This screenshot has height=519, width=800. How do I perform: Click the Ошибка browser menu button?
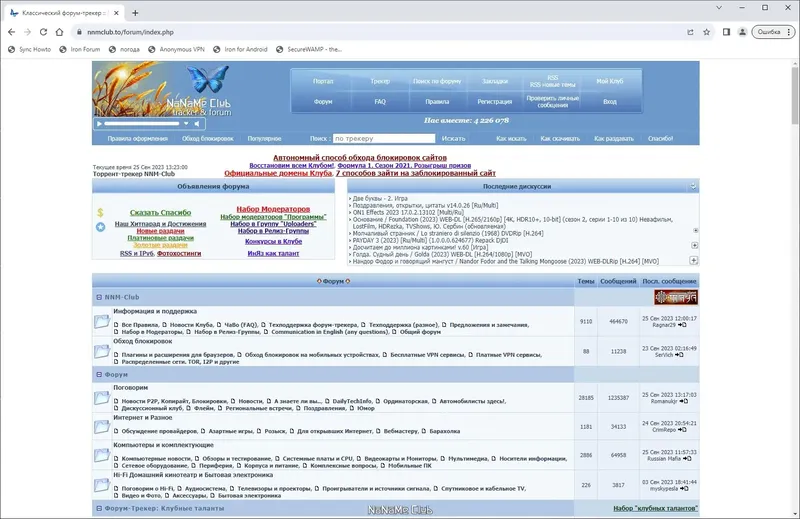[x=773, y=32]
